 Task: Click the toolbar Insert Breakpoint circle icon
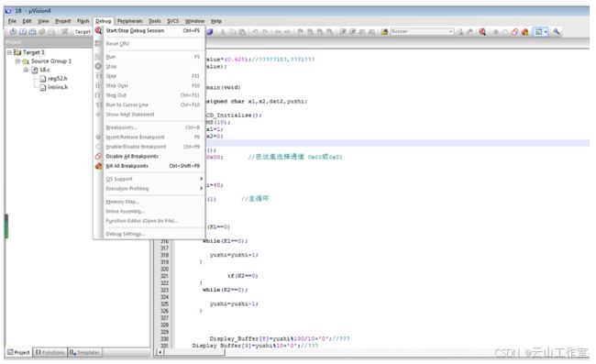click(x=495, y=32)
